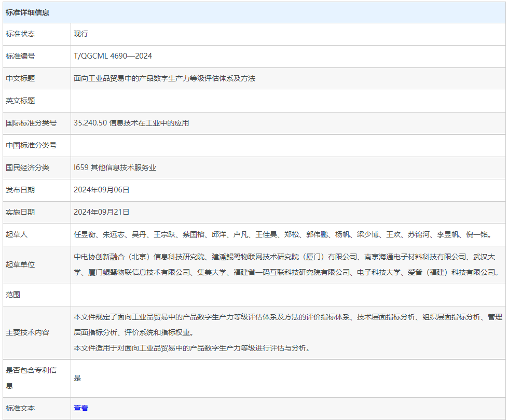
Task: Click the 标准状态 row label
Action: click(x=20, y=34)
